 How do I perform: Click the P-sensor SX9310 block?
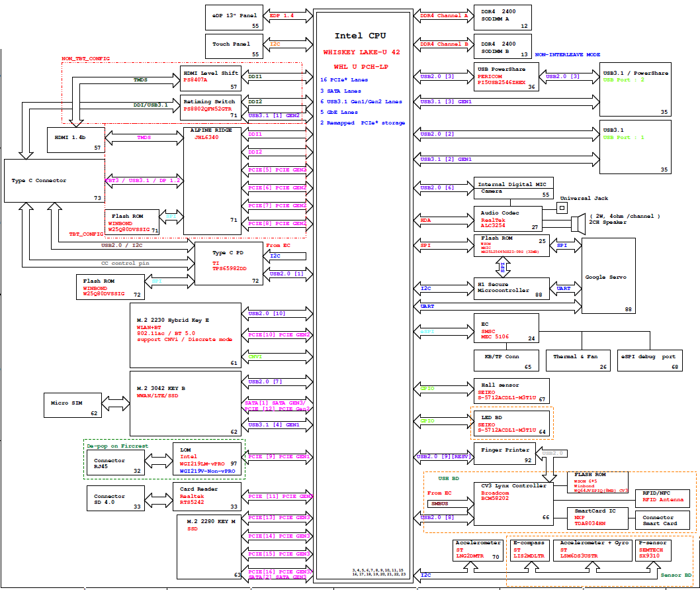654,550
